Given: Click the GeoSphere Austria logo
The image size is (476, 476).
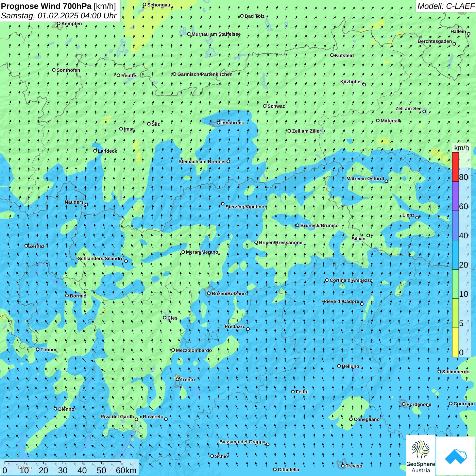Looking at the screenshot, I should 421,455.
